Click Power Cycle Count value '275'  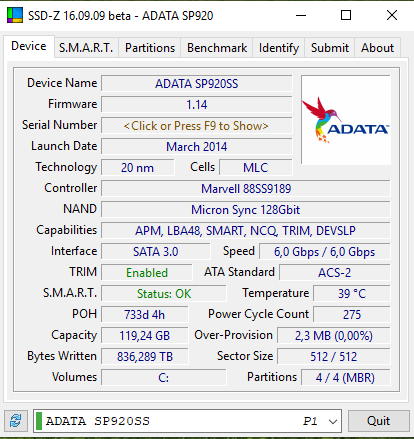point(352,315)
